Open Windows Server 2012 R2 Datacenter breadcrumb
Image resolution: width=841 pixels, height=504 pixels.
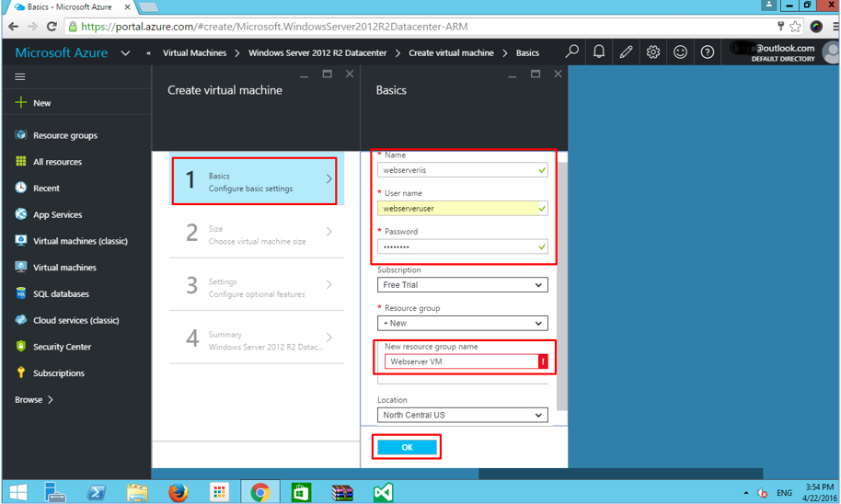coord(317,53)
